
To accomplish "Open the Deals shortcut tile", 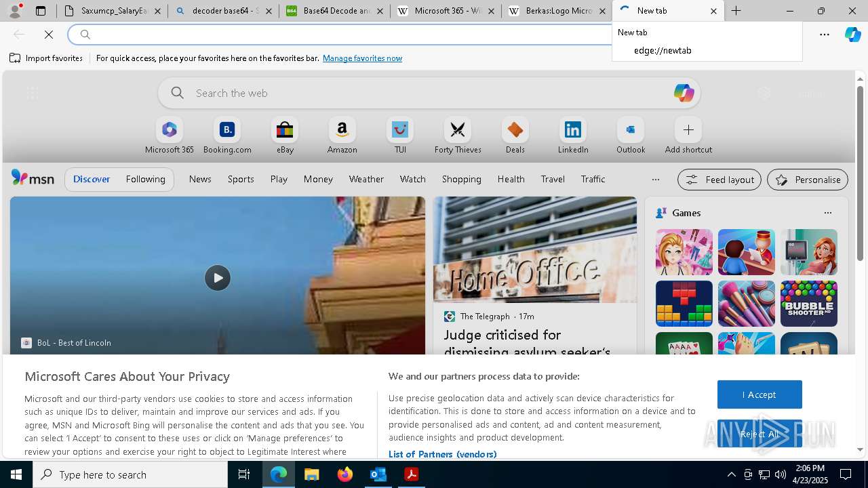I will point(515,136).
